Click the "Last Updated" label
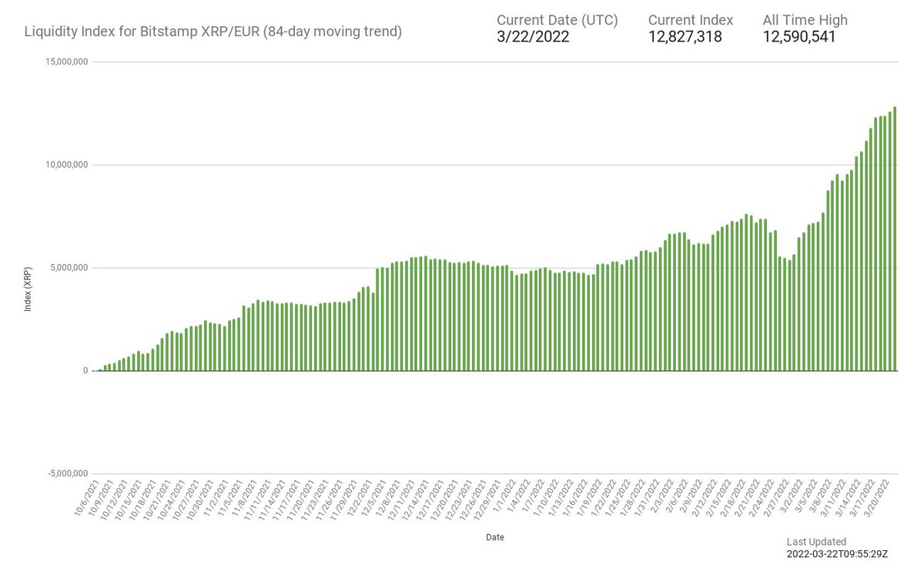The height and width of the screenshot is (568, 924). click(x=816, y=542)
